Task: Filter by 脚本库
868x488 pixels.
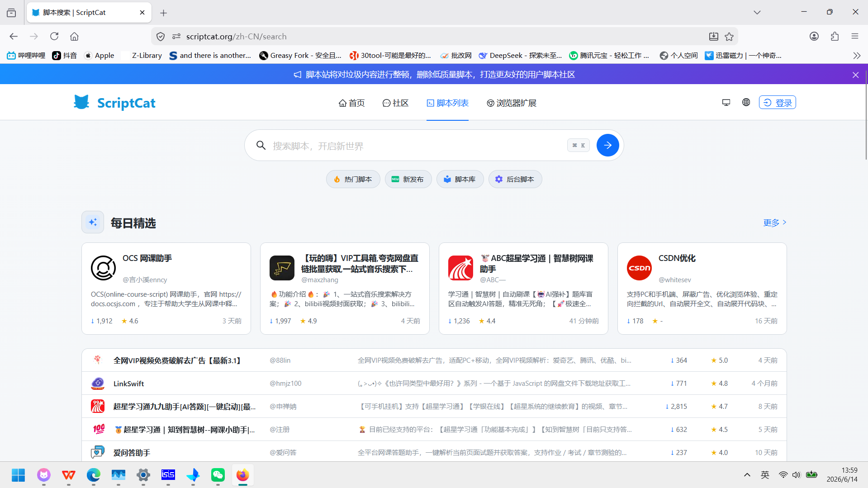Action: coord(460,179)
